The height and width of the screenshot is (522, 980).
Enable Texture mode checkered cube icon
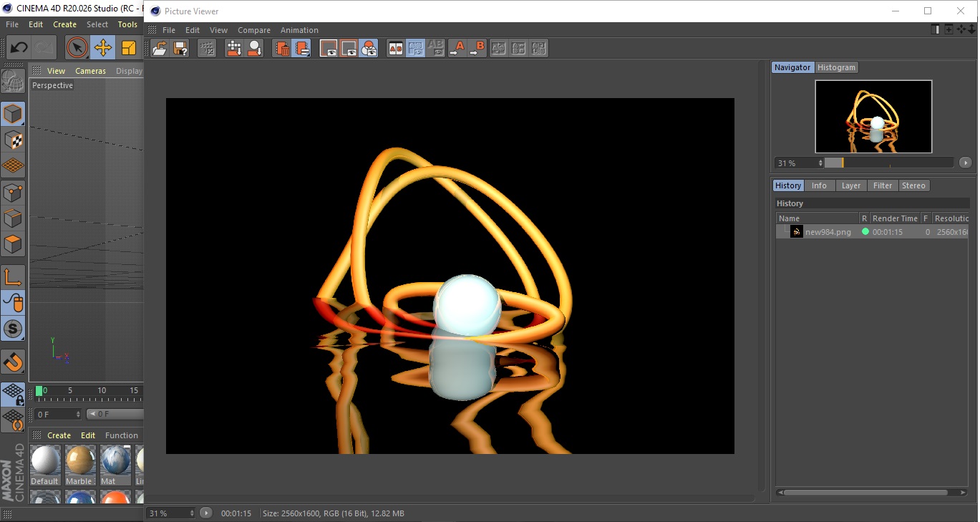tap(13, 140)
